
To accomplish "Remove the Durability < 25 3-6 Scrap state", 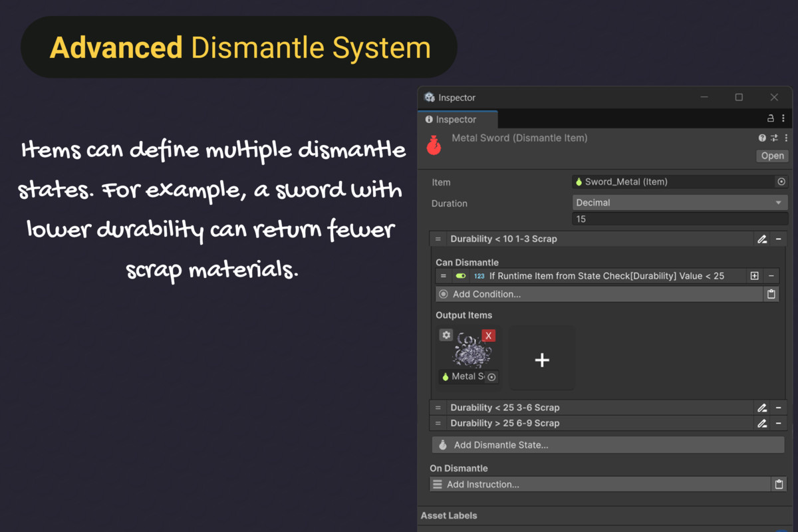I will point(779,408).
